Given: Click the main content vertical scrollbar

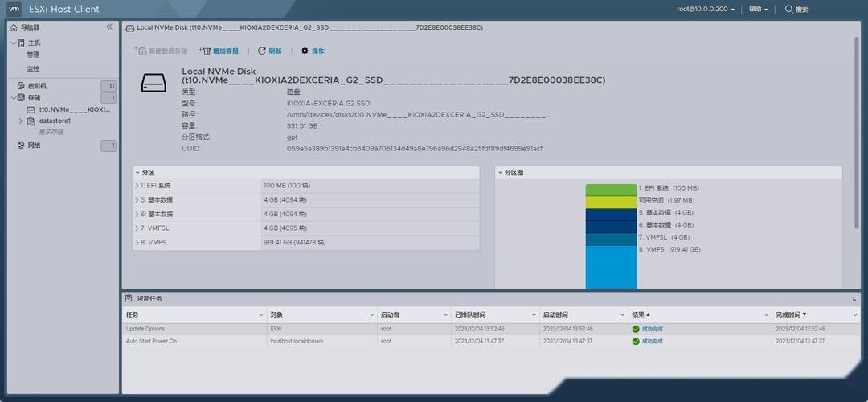Looking at the screenshot, I should click(x=858, y=133).
